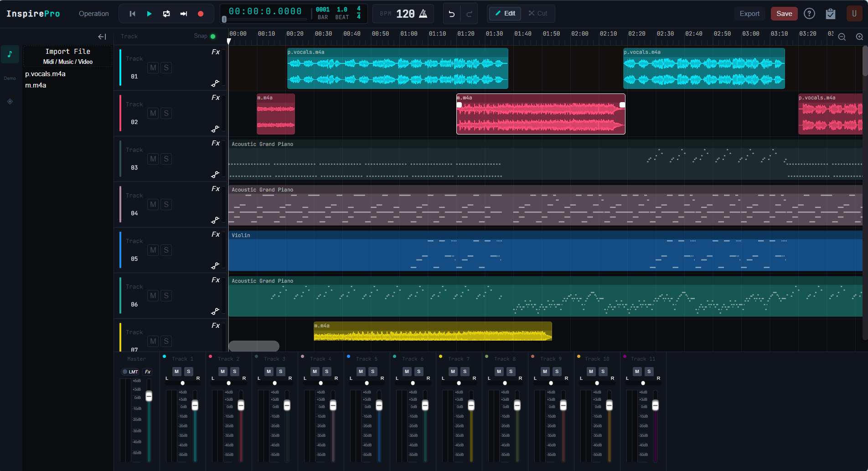Toggle loop playback icon

(x=166, y=14)
